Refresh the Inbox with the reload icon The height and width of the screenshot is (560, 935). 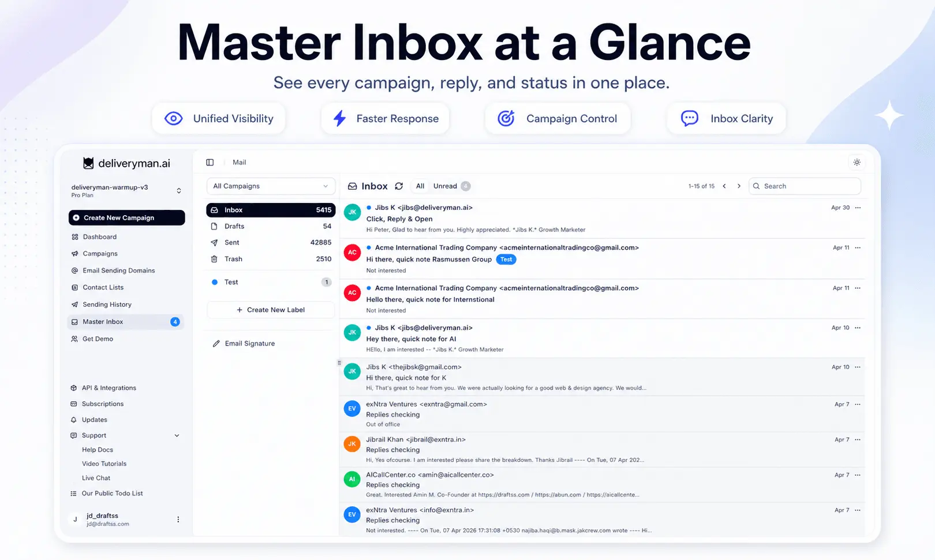(x=399, y=186)
